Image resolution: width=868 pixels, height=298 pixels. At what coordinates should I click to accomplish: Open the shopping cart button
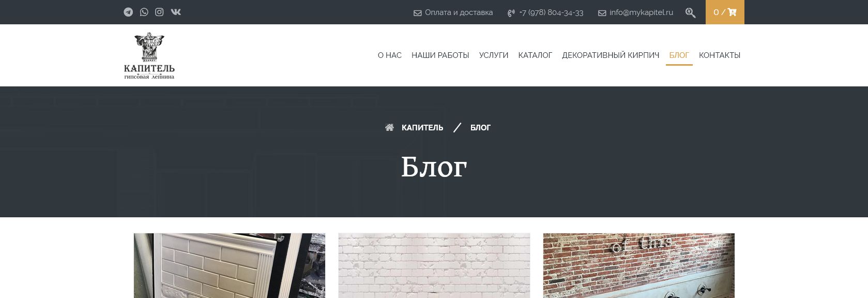tap(725, 12)
